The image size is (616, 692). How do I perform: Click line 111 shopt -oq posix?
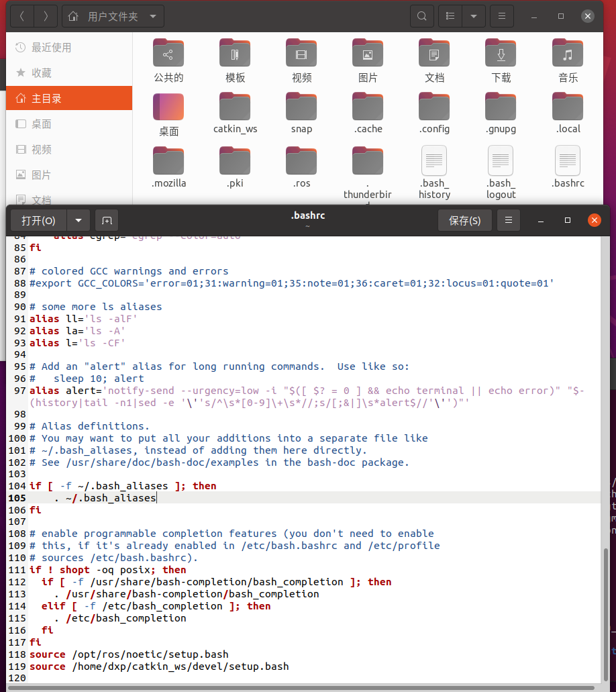(107, 570)
